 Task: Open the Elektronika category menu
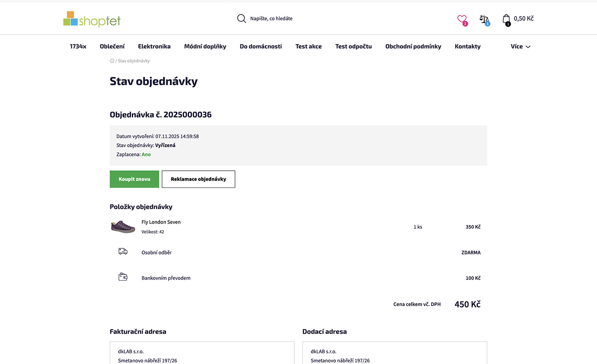(154, 46)
